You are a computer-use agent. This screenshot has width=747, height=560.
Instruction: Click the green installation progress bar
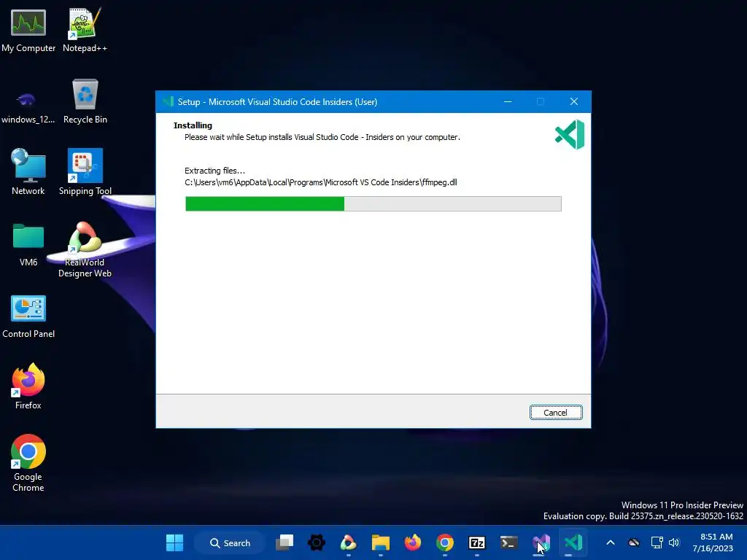coord(373,204)
